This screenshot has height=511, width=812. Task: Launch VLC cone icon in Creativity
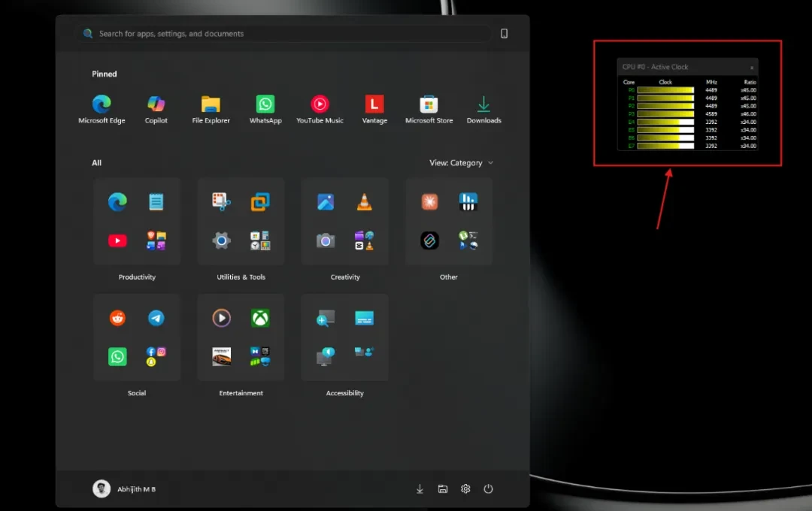point(364,201)
